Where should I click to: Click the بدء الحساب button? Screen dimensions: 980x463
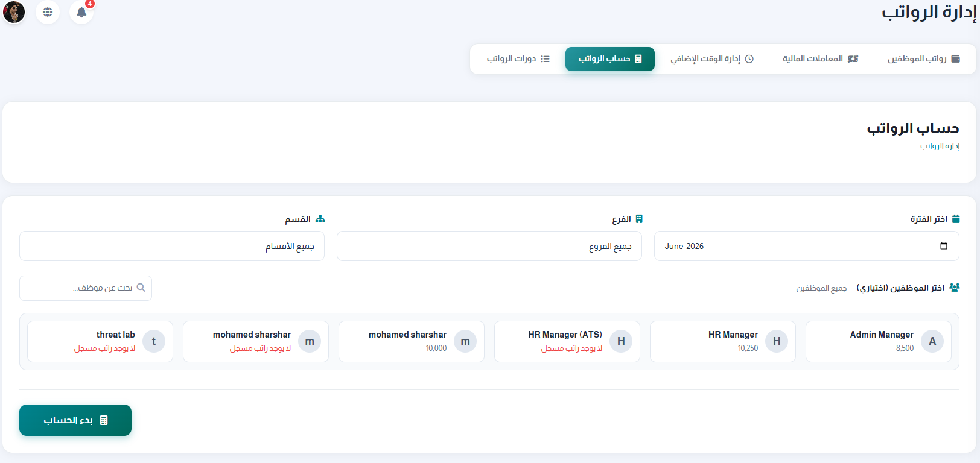point(75,420)
